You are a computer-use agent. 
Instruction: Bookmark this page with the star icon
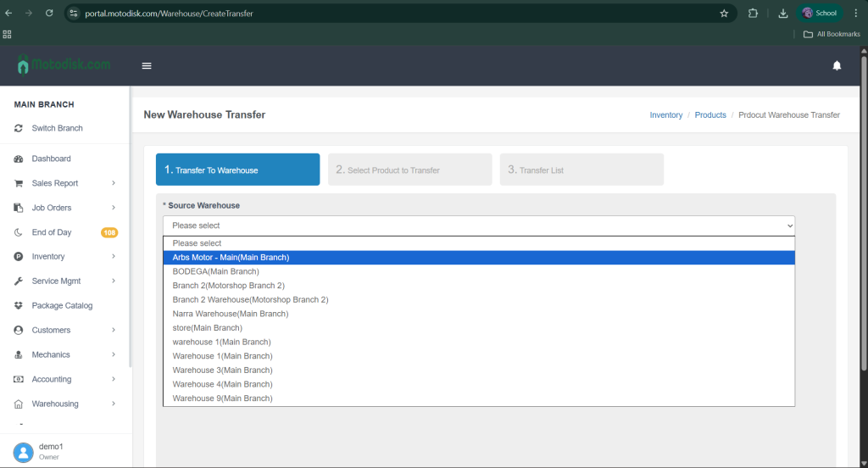pyautogui.click(x=724, y=14)
